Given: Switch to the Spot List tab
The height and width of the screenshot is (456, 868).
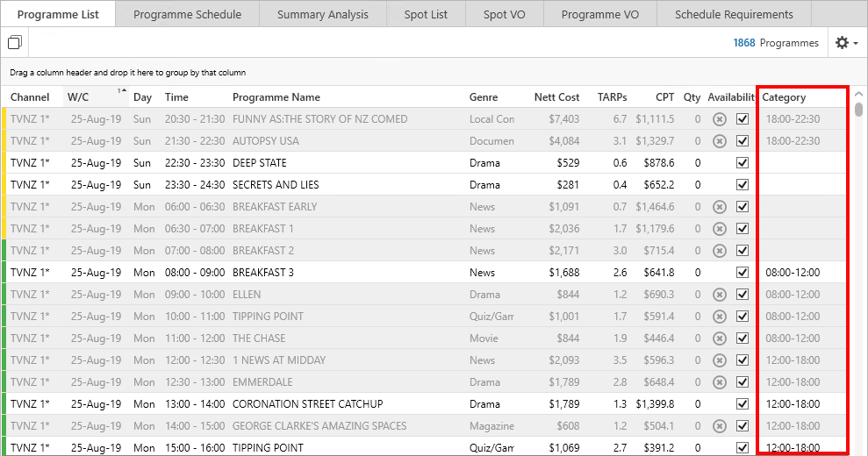Looking at the screenshot, I should coord(426,14).
